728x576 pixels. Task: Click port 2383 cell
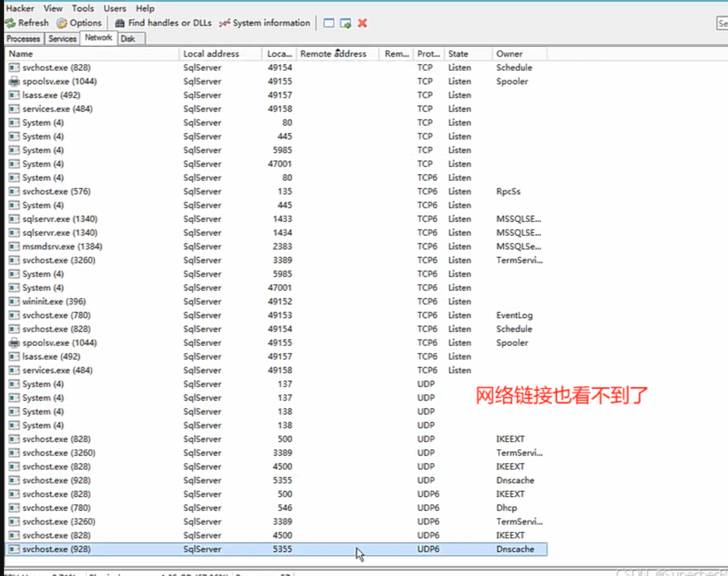[x=282, y=246]
